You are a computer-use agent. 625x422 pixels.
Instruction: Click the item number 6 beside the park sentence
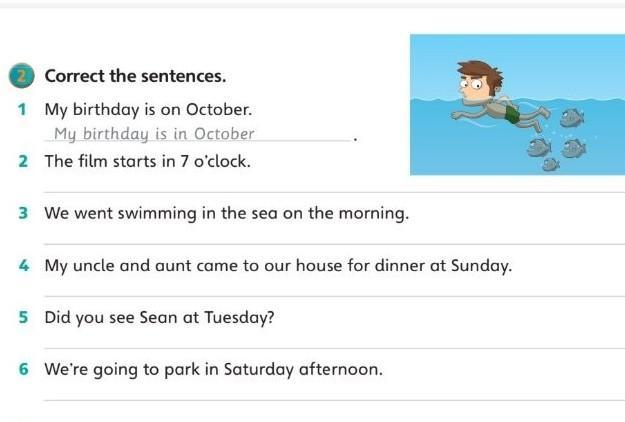coord(22,369)
